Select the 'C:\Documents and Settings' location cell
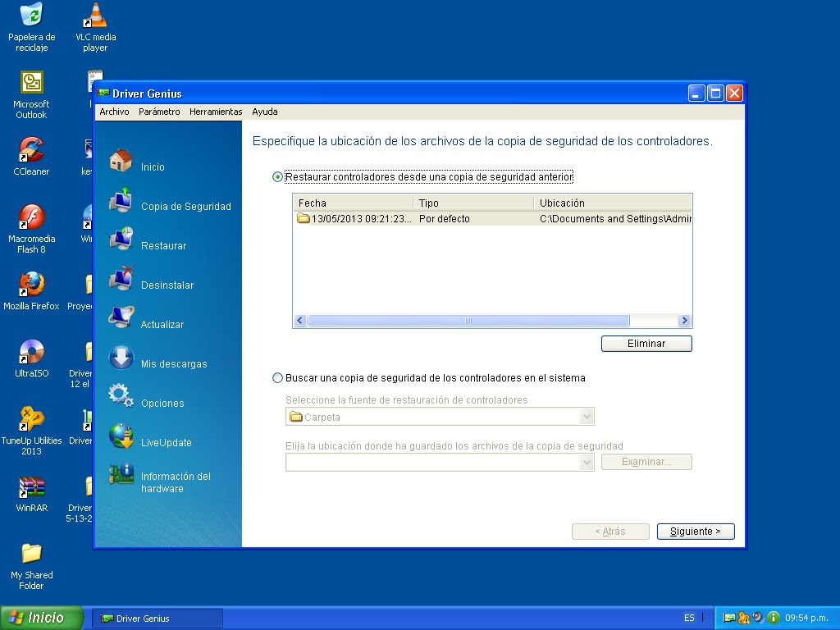 coord(615,218)
